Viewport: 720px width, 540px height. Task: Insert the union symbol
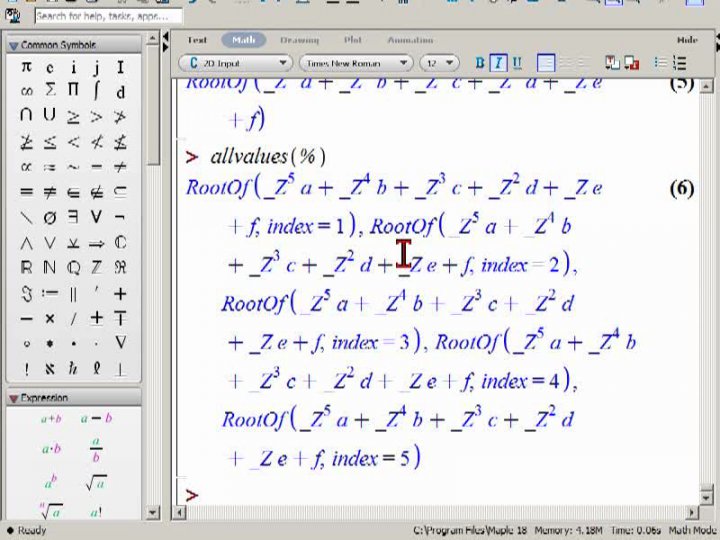pyautogui.click(x=50, y=115)
